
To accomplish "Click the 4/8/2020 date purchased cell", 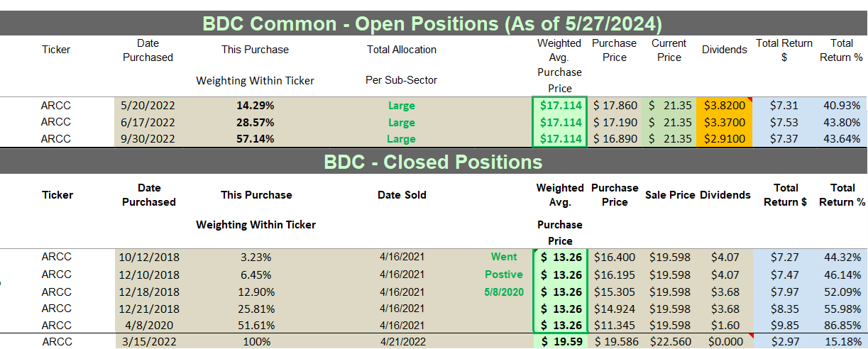I will 148,325.
